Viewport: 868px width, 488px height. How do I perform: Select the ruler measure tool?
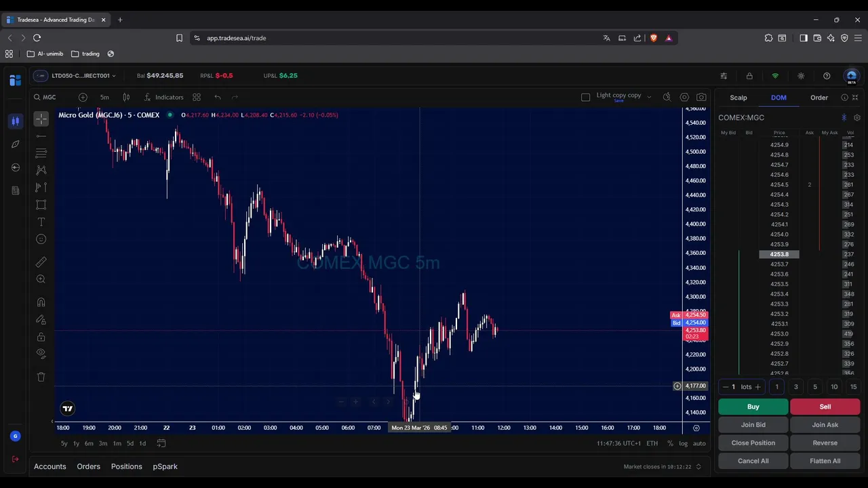tap(41, 262)
